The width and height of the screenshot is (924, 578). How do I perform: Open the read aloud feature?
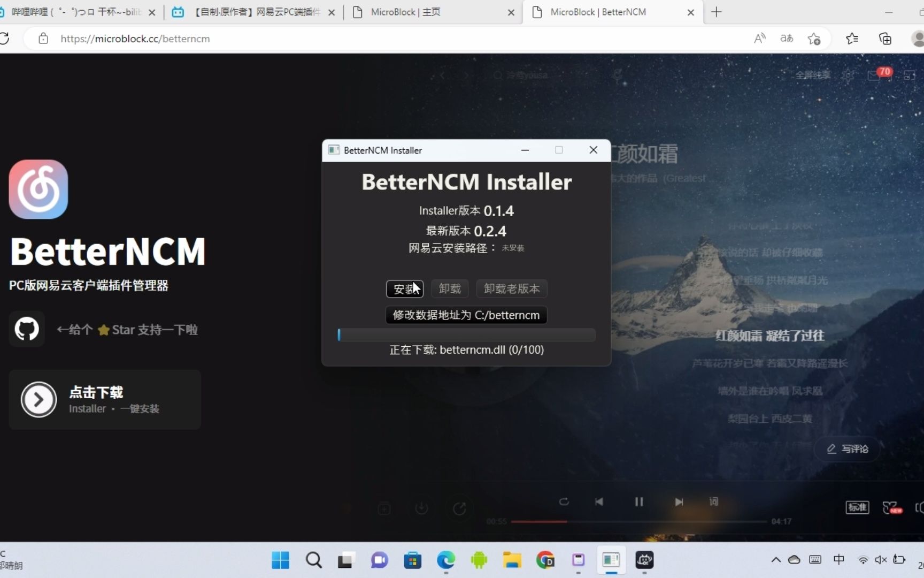point(760,39)
